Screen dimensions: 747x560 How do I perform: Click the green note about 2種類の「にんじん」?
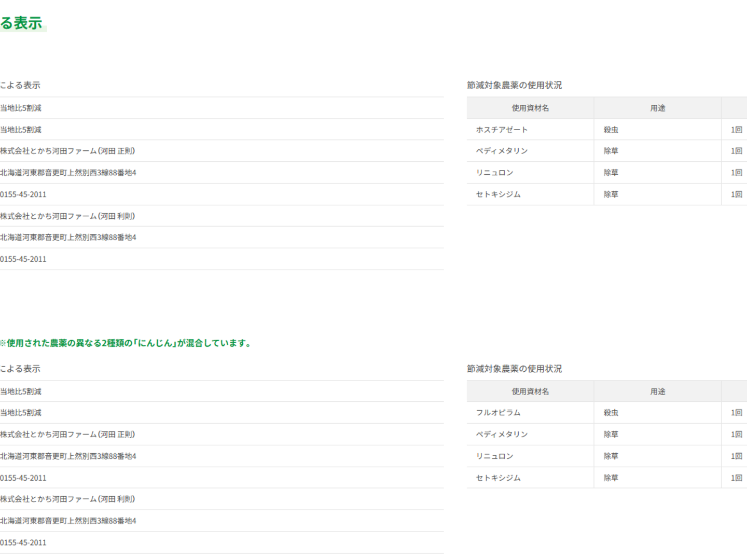(126, 343)
